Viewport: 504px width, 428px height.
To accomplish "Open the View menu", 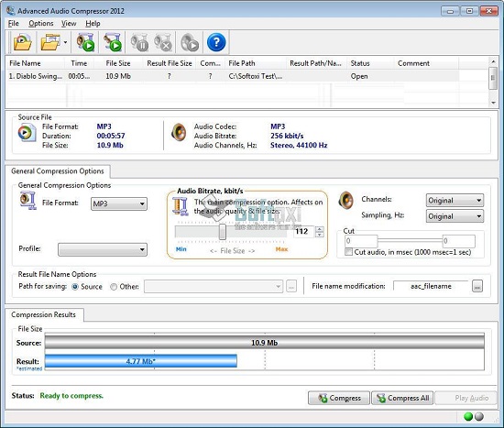I will 69,24.
